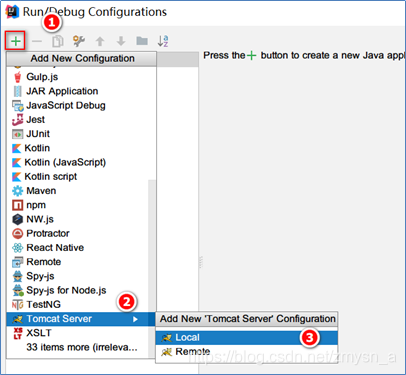Click the Sort alphabetically a-z icon
406x375 pixels.
coord(163,41)
